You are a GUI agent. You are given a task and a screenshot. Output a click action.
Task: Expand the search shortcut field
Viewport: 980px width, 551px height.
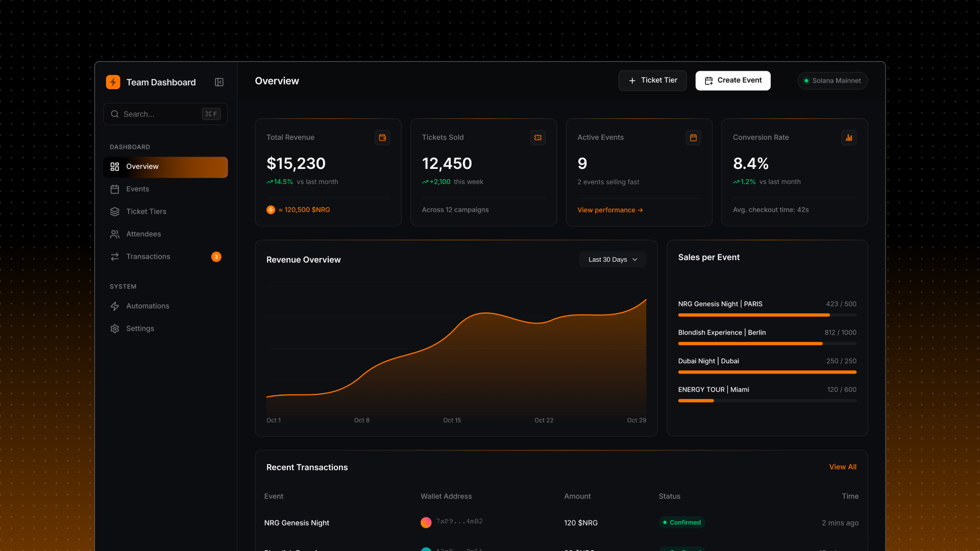click(x=211, y=114)
